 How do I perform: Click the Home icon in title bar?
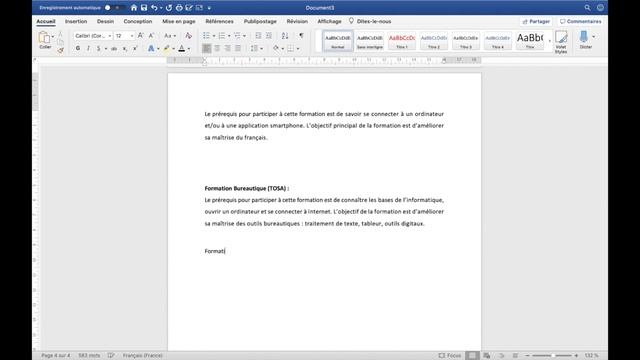(134, 8)
